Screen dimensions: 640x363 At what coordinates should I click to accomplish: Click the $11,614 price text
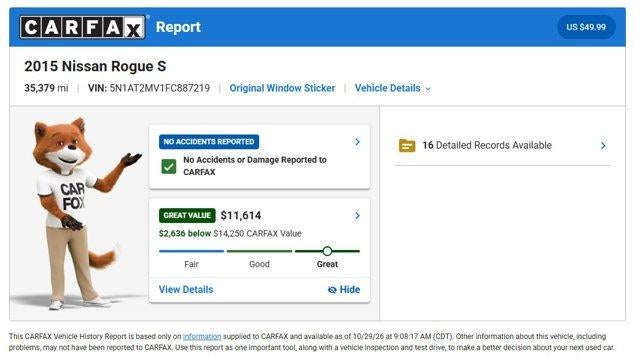tap(241, 215)
